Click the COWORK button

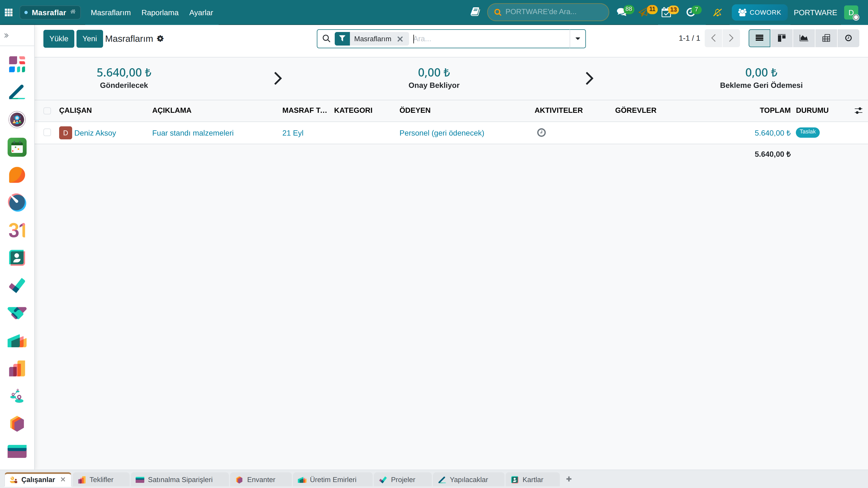point(759,12)
